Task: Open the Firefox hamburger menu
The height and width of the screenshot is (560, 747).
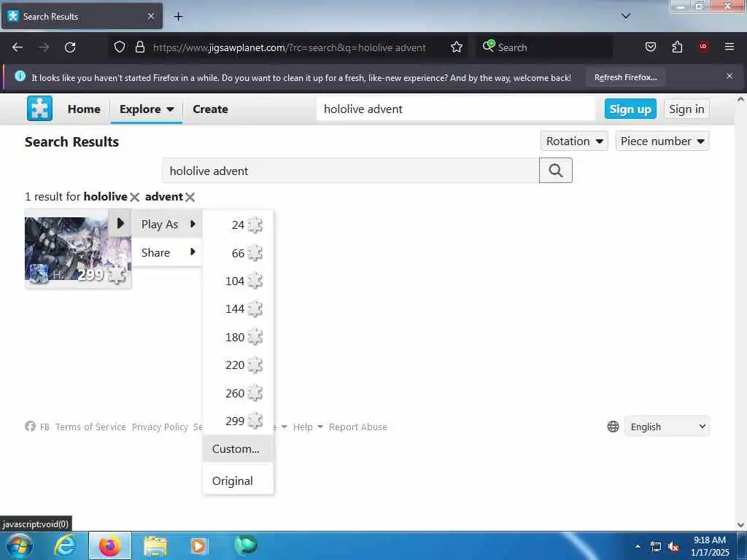Action: click(x=729, y=47)
